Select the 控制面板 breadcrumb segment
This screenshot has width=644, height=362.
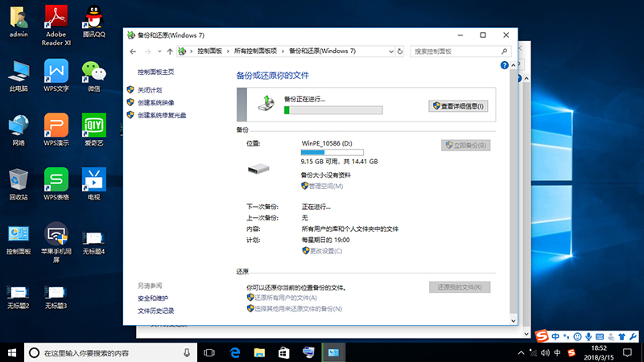point(209,51)
